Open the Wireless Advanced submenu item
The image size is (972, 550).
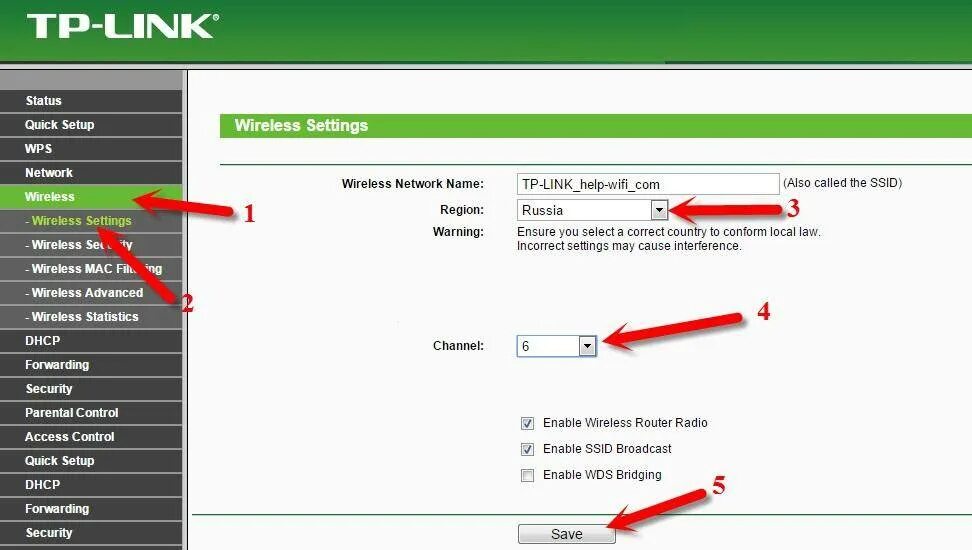point(91,293)
